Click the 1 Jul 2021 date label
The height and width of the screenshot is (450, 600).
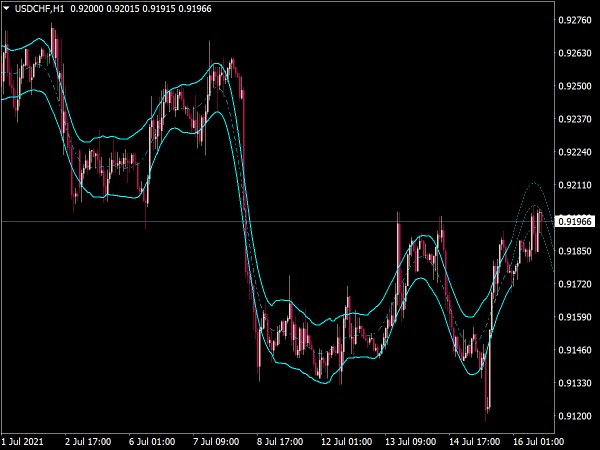click(x=22, y=442)
